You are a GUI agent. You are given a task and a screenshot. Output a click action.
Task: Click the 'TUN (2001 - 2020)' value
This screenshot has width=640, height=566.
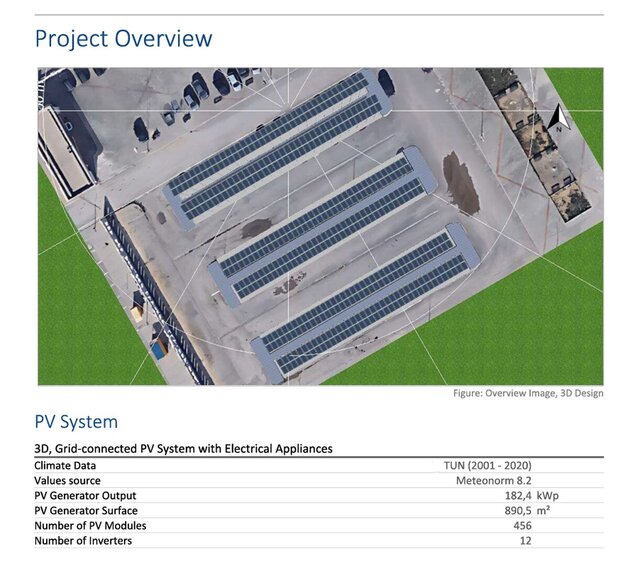488,466
